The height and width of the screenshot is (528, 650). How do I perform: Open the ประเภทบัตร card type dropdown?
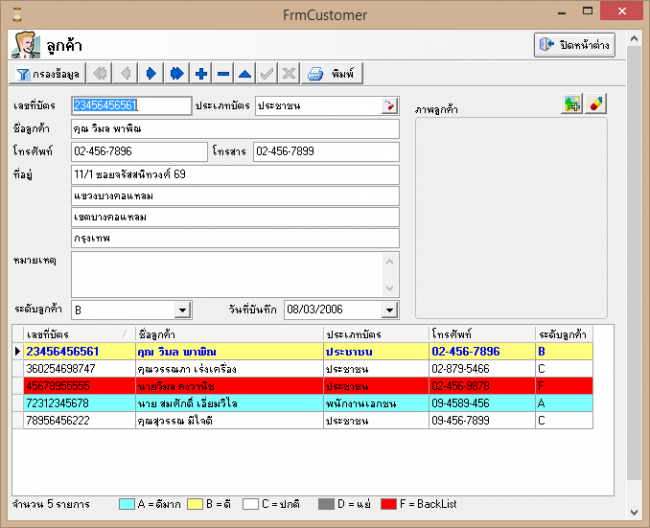389,106
